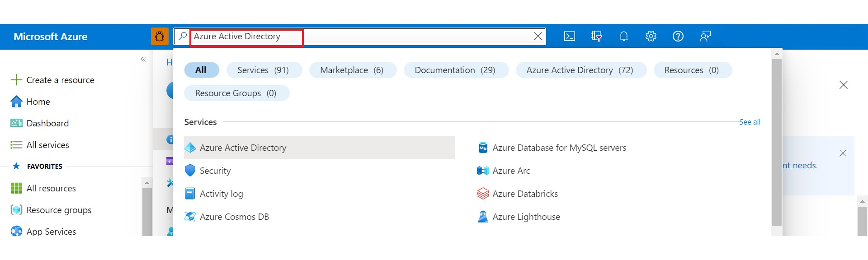The image size is (868, 260).
Task: Select the Marketplace (6) filter
Action: click(x=352, y=70)
